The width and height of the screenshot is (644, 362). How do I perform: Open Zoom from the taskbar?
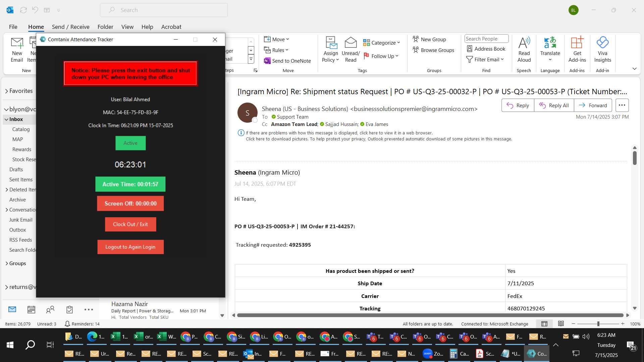[433, 354]
